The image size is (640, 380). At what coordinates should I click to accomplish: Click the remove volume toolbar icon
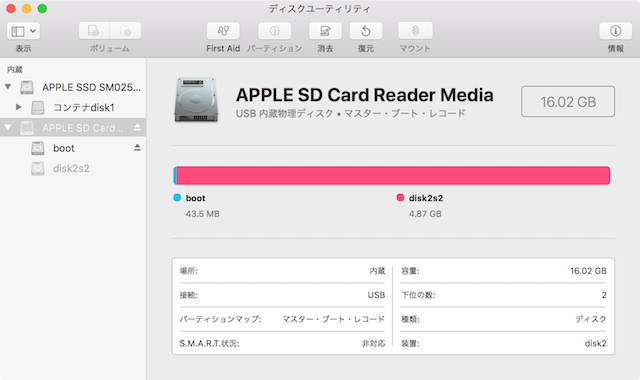tap(125, 31)
